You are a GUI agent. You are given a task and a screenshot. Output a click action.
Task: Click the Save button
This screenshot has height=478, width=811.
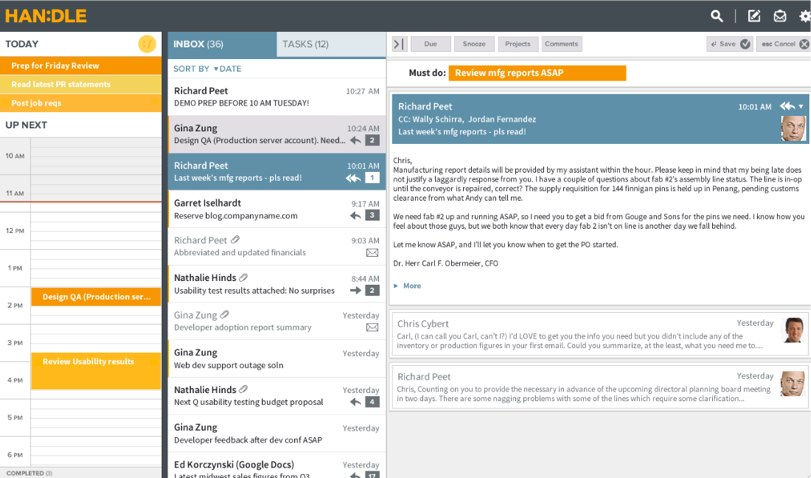coord(729,44)
